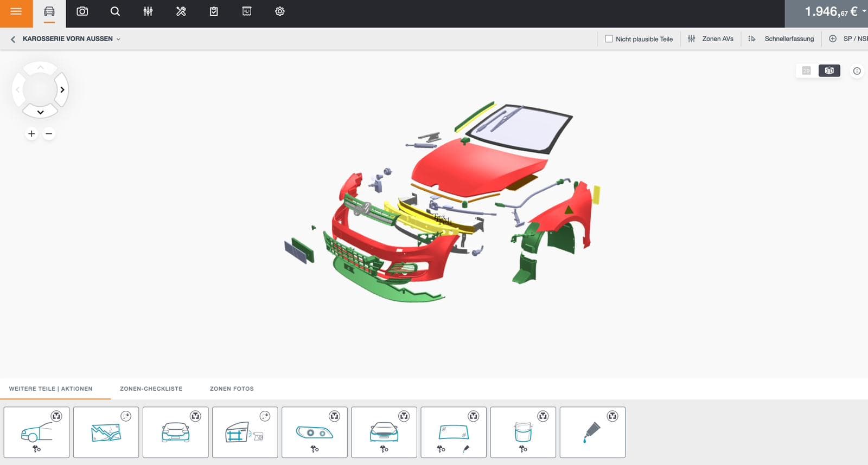Viewport: 868px width, 465px height.
Task: Select the license plate holder part
Action: pos(299,250)
